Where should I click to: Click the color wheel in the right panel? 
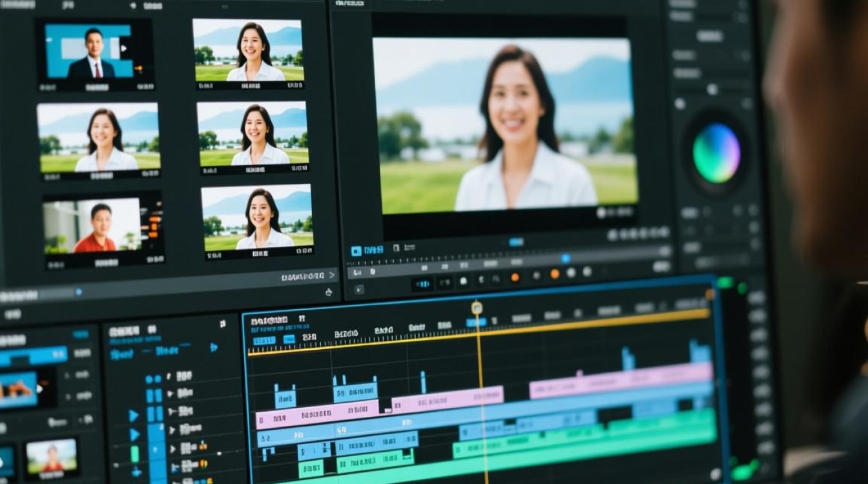tap(716, 153)
